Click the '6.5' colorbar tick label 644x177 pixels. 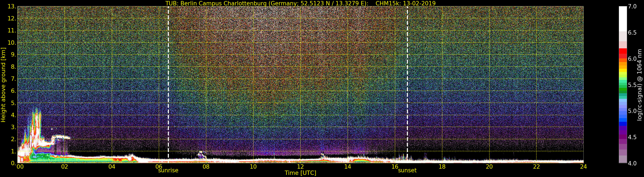pyautogui.click(x=632, y=33)
